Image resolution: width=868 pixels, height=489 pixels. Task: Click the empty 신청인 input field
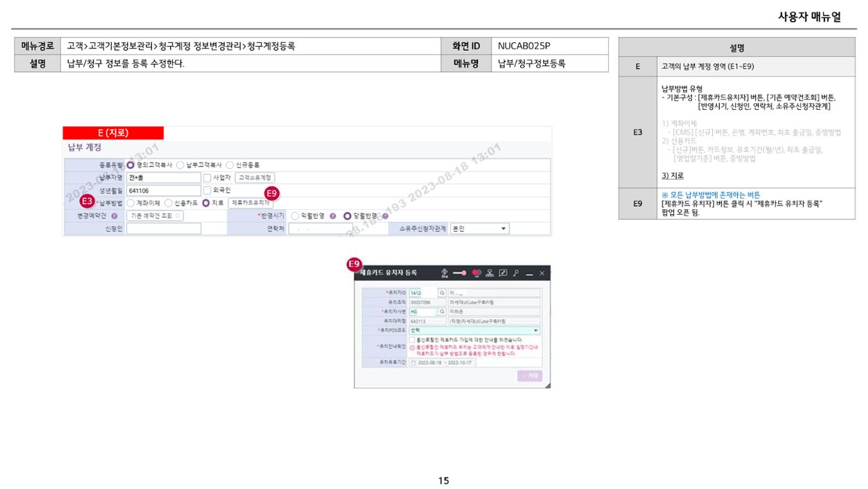pyautogui.click(x=164, y=228)
